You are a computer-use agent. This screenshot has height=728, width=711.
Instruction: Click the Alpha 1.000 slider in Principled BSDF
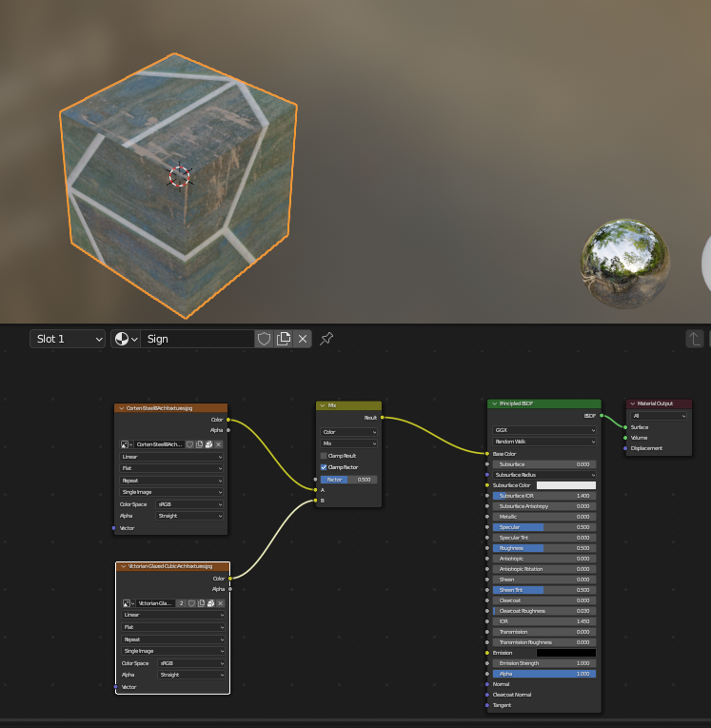(x=543, y=674)
